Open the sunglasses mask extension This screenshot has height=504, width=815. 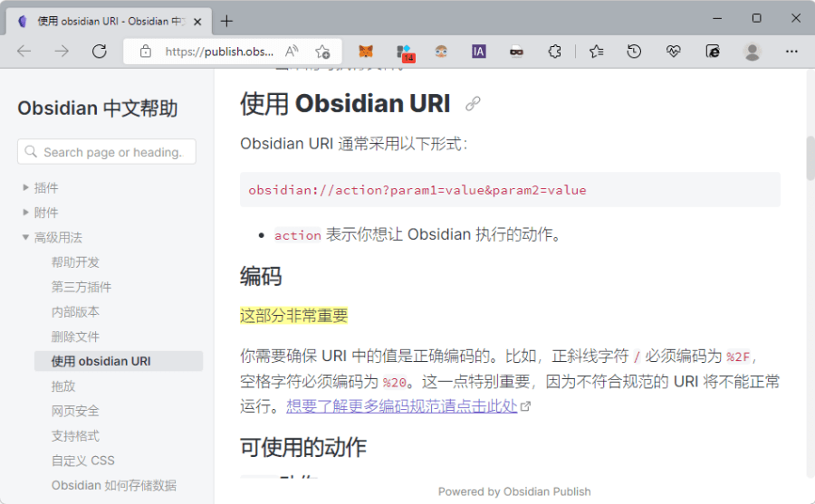click(517, 51)
